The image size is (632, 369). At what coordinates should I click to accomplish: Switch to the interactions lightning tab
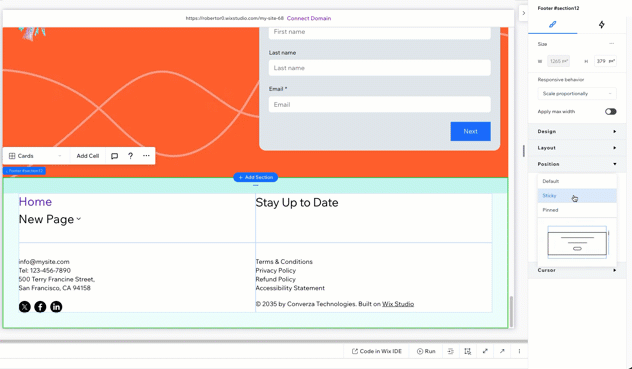click(601, 25)
